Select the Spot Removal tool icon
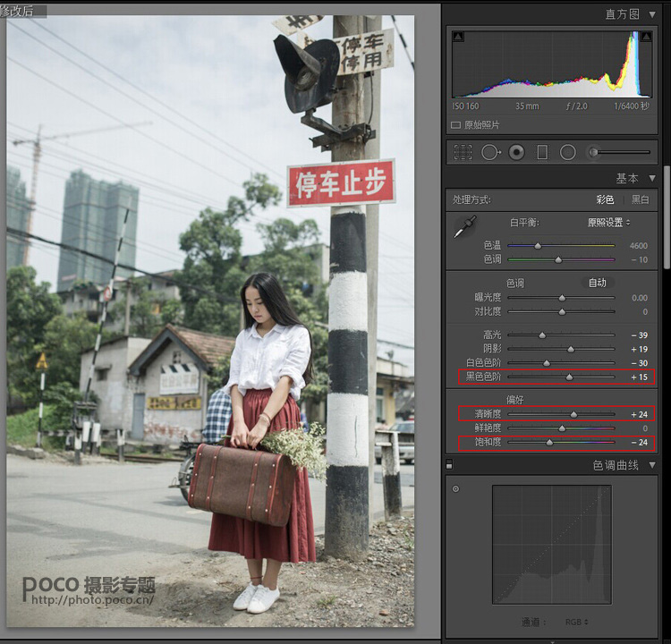Image resolution: width=671 pixels, height=644 pixels. point(490,152)
